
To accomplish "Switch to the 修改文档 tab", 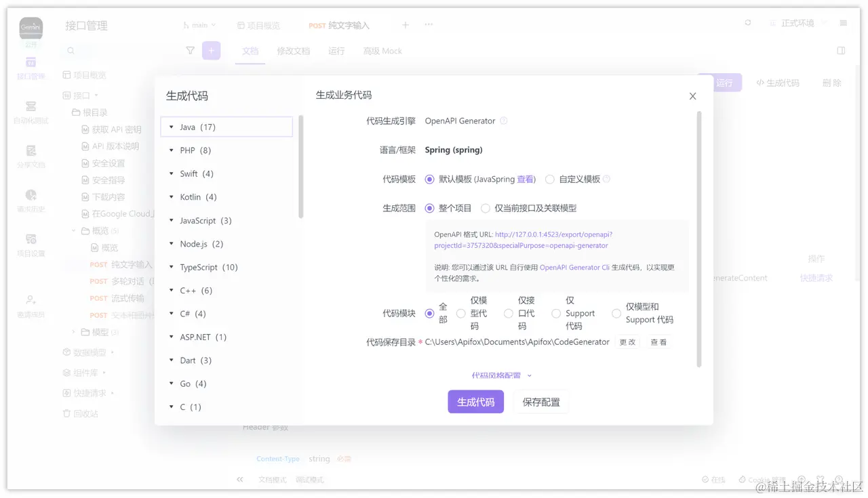I will click(x=293, y=50).
